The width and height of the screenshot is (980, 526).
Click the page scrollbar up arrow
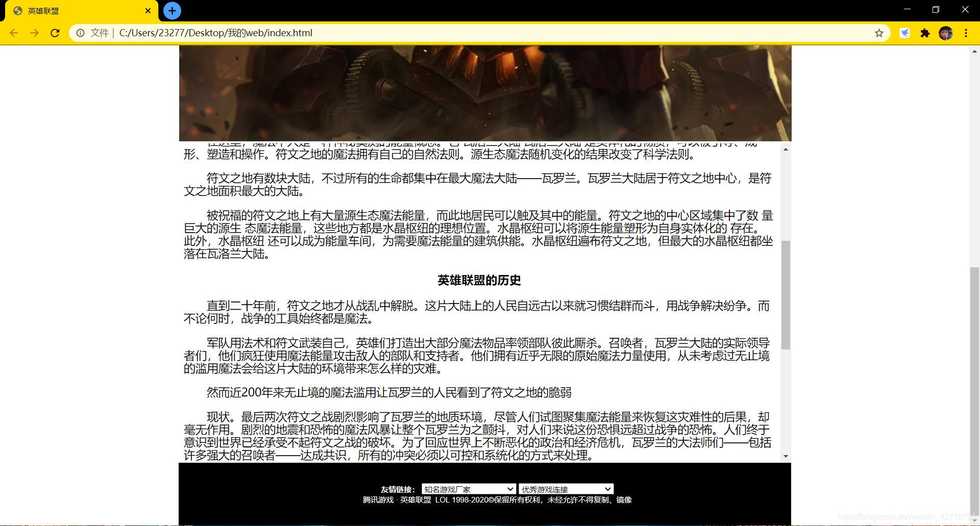974,51
